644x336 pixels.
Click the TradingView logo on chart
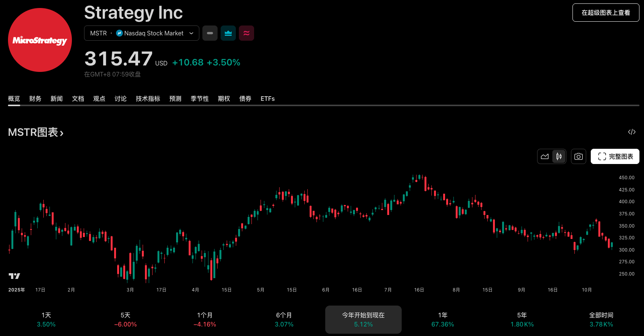pyautogui.click(x=14, y=276)
